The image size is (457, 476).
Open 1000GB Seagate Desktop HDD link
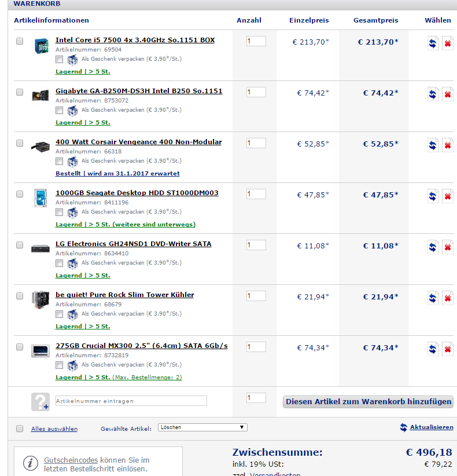tap(137, 193)
